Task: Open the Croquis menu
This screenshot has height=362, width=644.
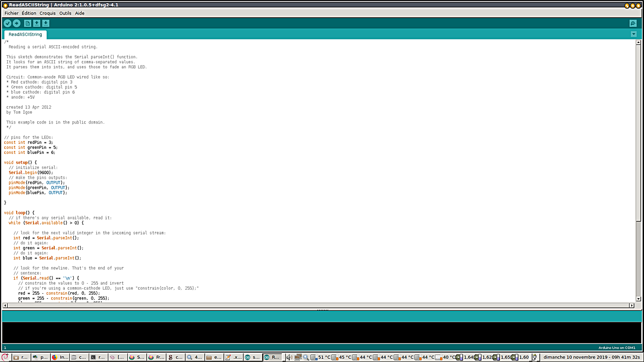Action: tap(48, 13)
